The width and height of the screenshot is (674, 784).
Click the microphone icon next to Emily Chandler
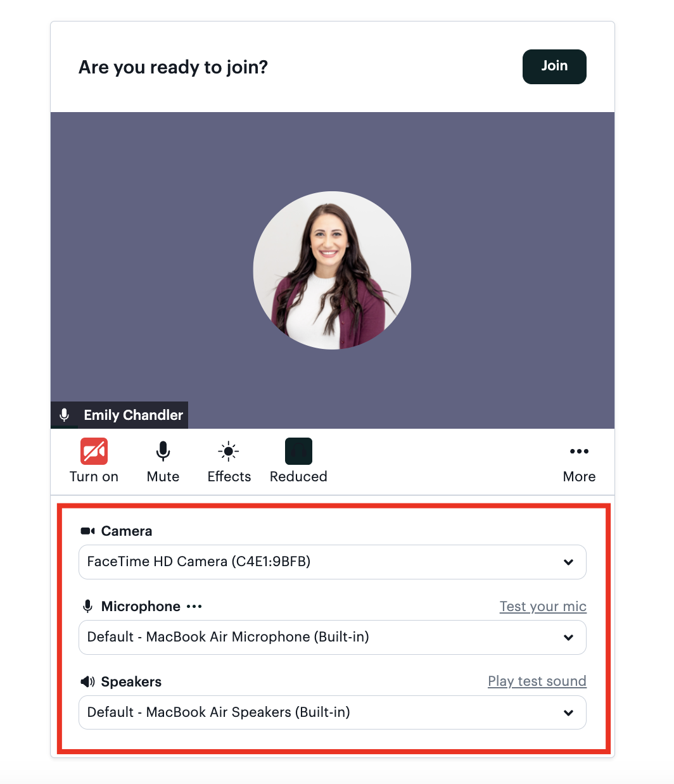click(64, 415)
